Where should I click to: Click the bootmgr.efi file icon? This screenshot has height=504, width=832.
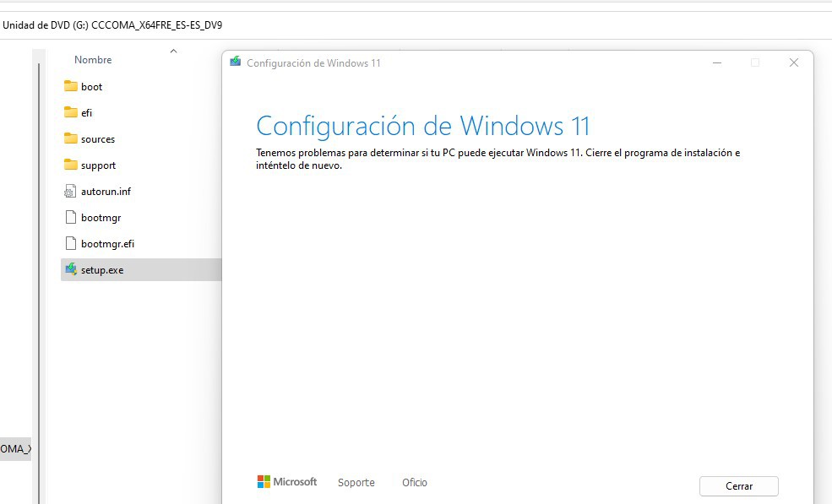[x=71, y=243]
